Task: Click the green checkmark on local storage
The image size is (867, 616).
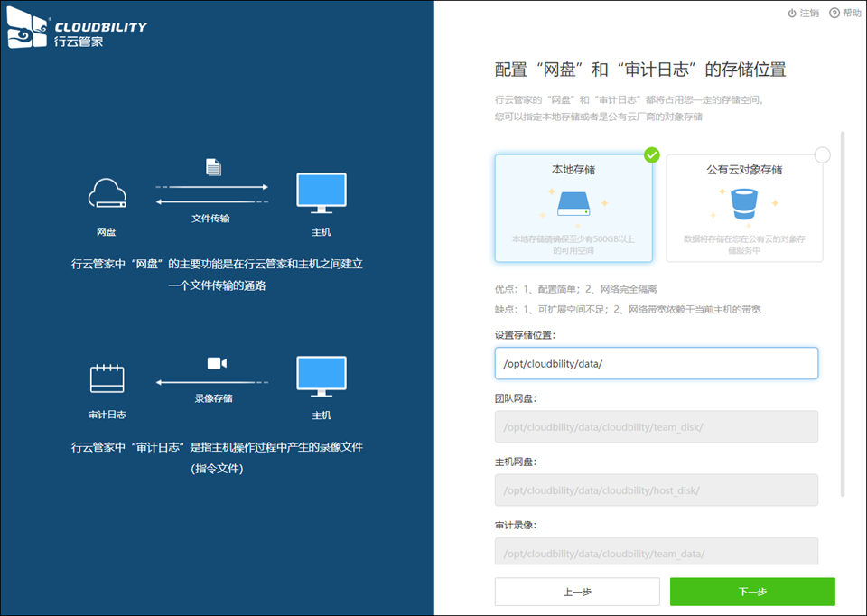Action: (x=652, y=155)
